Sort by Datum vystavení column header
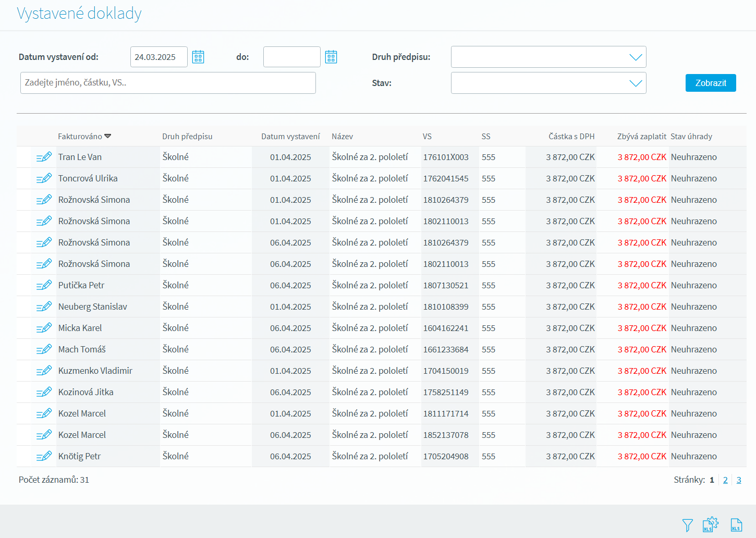Screen dimensions: 756x538 290,136
